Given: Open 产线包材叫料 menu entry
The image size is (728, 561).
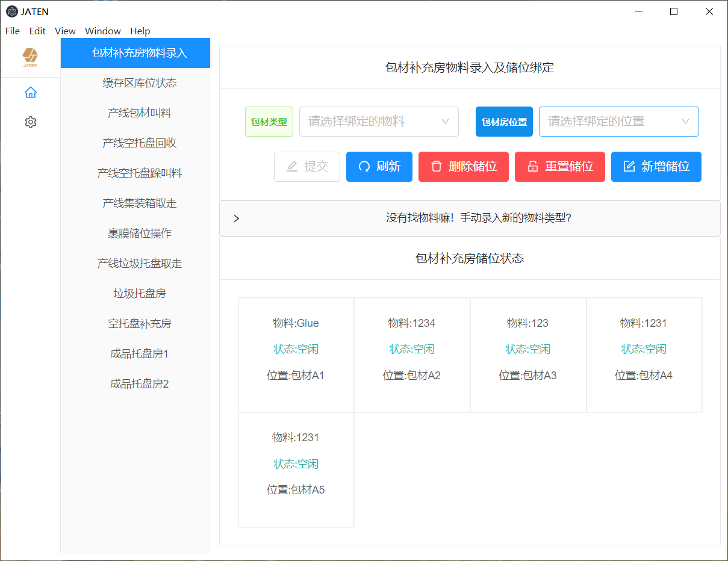Looking at the screenshot, I should tap(135, 113).
